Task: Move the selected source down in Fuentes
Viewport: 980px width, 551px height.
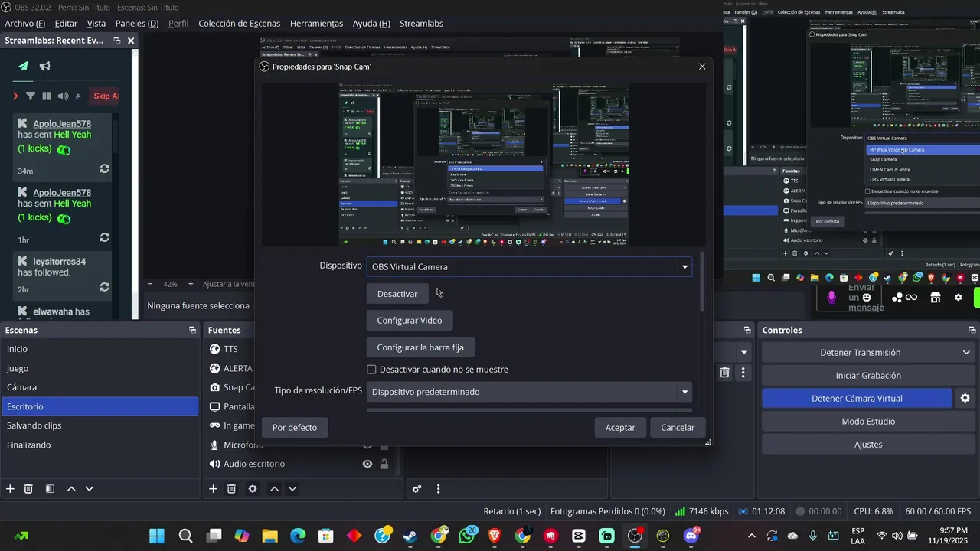Action: [x=292, y=488]
